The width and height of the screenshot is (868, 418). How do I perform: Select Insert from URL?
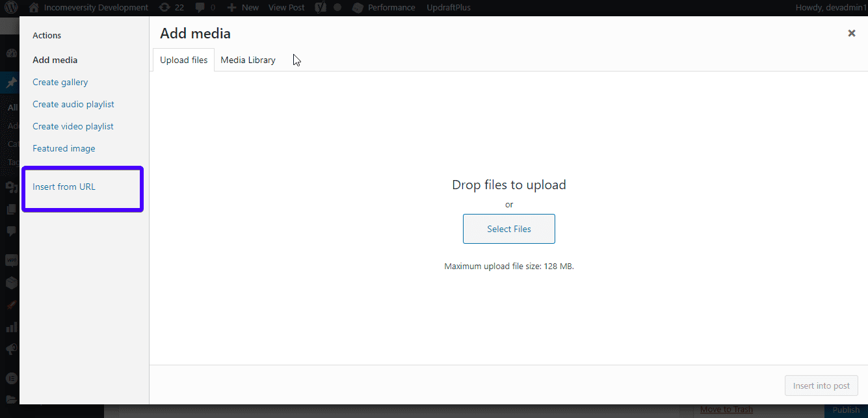coord(64,187)
